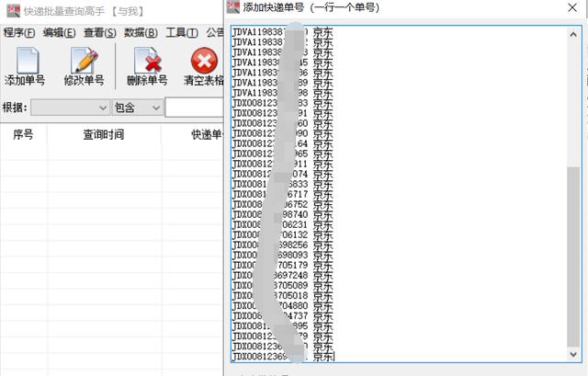Click the filter text input box

pyautogui.click(x=194, y=108)
